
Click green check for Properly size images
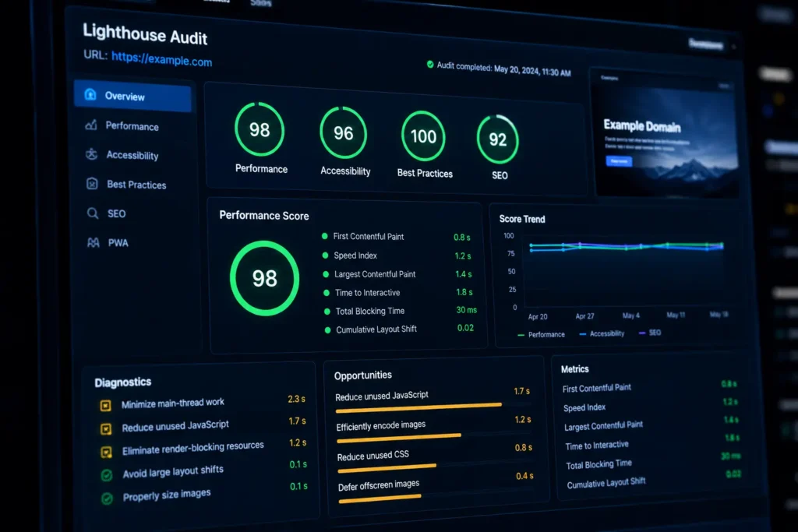pos(107,499)
